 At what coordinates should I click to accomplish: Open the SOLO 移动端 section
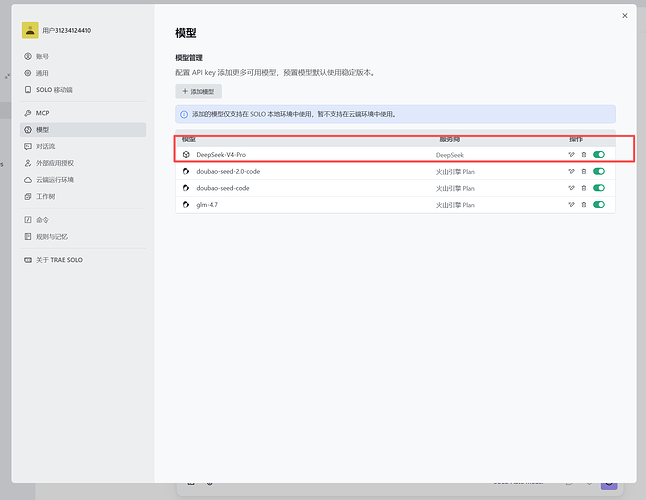point(83,90)
